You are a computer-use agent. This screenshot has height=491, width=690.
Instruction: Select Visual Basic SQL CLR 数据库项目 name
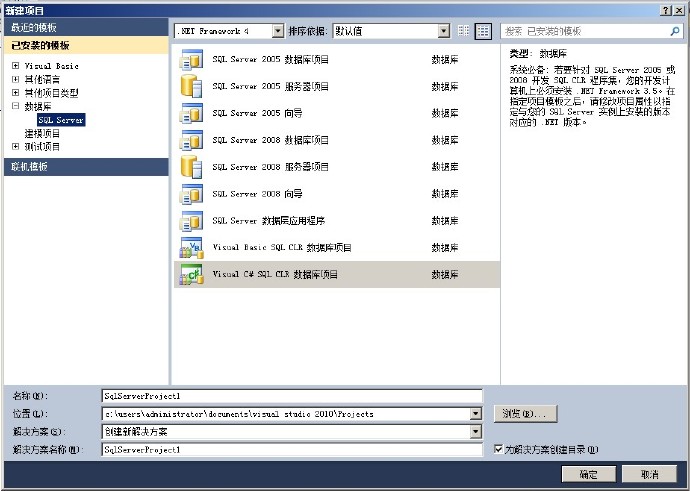click(x=282, y=247)
